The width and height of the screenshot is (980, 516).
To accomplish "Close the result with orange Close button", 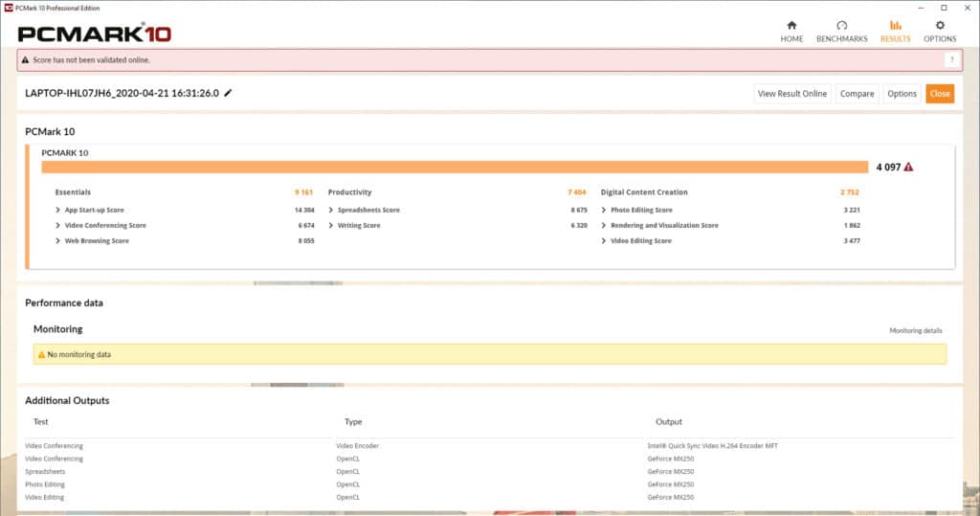I will coord(940,94).
